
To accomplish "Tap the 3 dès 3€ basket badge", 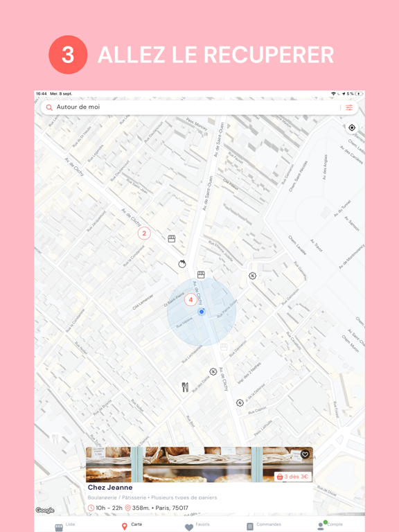I will (293, 477).
